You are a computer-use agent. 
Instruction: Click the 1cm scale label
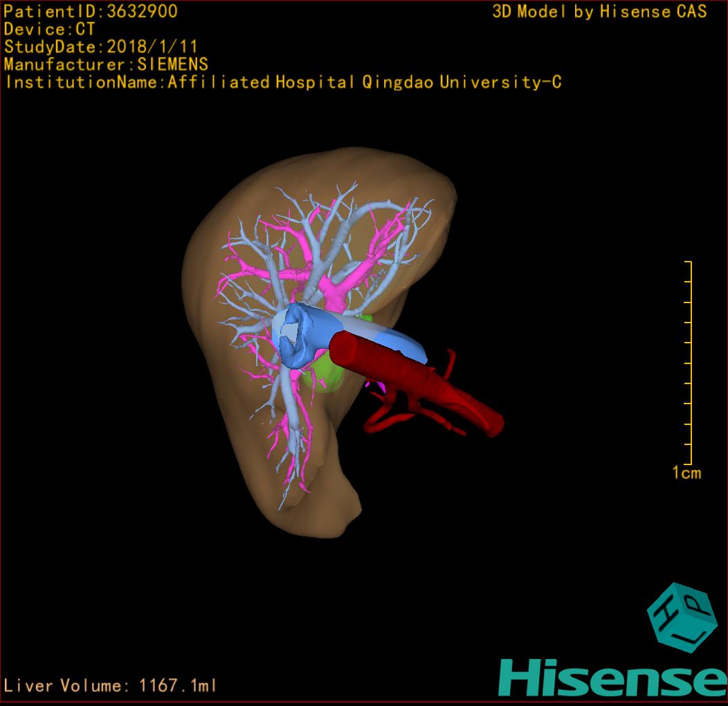click(x=686, y=473)
